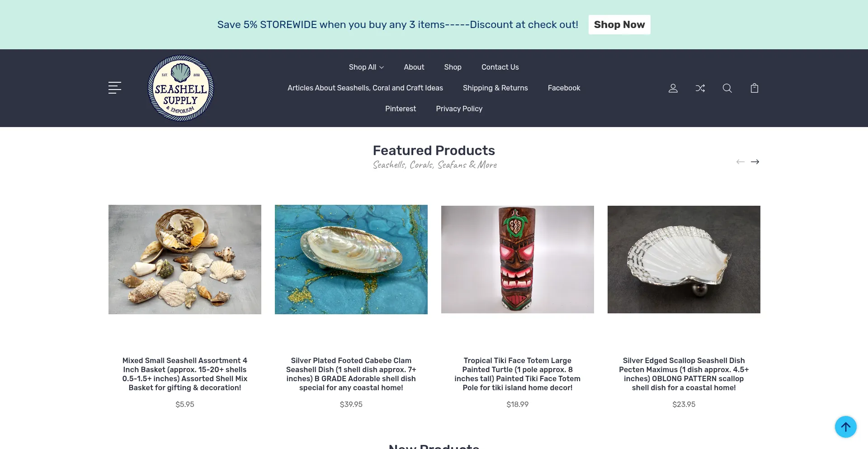Screen dimensions: 868x449
Task: Open Articles About Seashells menu item
Action: [x=365, y=88]
